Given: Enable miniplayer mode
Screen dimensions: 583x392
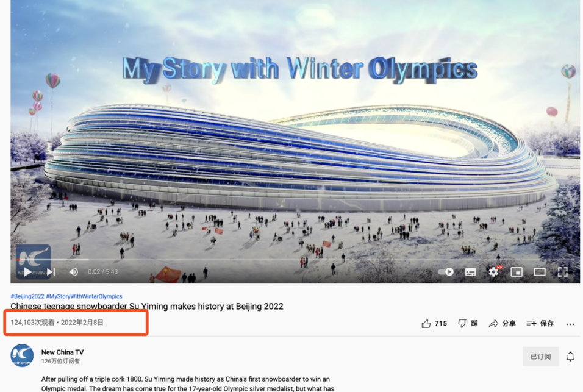Looking at the screenshot, I should click(x=517, y=272).
